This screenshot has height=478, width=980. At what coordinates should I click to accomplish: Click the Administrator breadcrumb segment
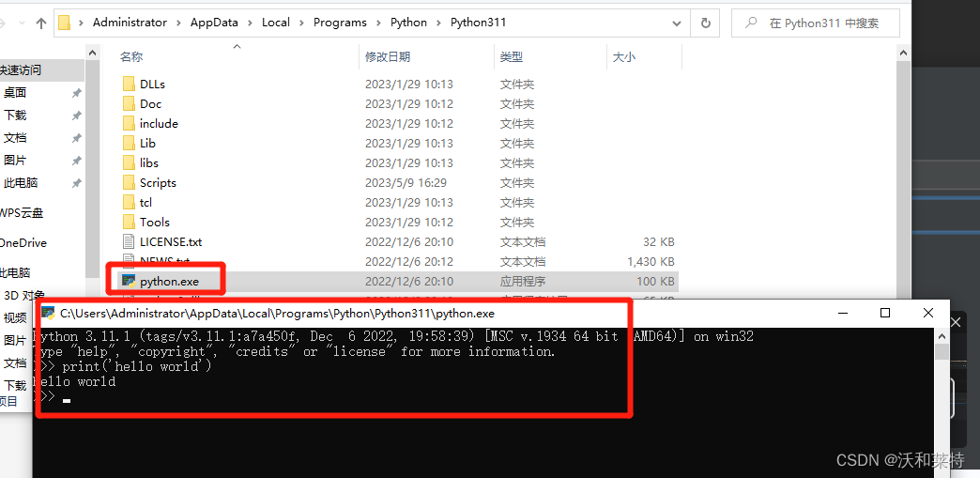130,23
